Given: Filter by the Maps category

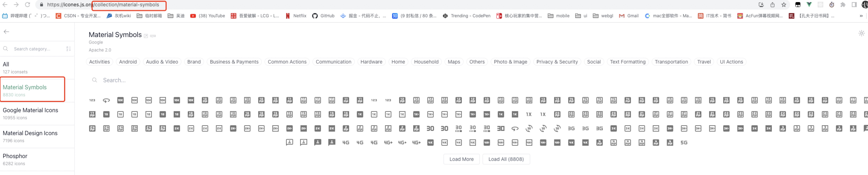Looking at the screenshot, I should point(454,62).
